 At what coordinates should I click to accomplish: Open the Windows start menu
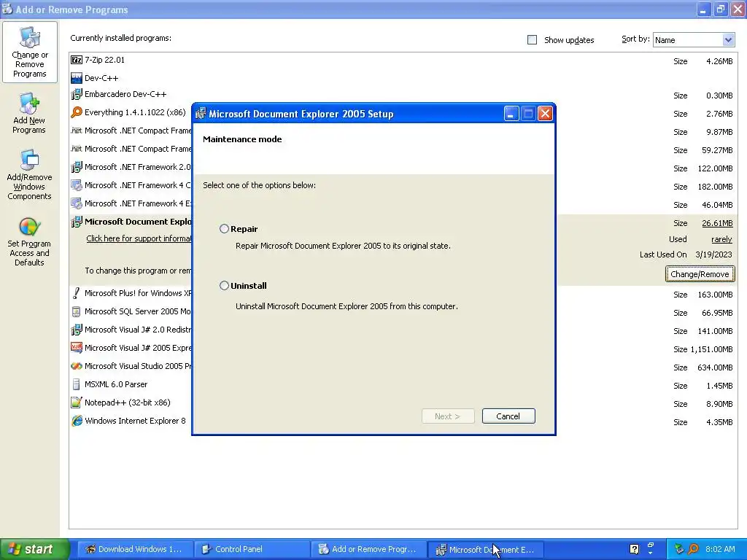(34, 549)
